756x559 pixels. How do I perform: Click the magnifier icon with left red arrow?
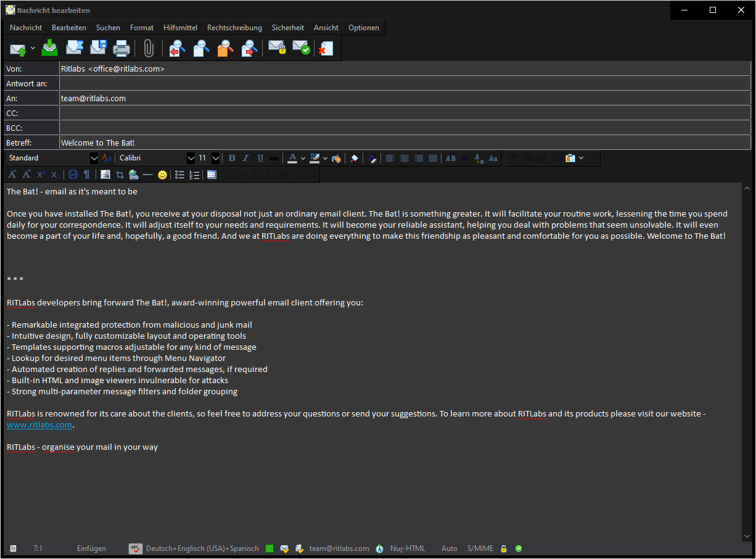(x=177, y=48)
